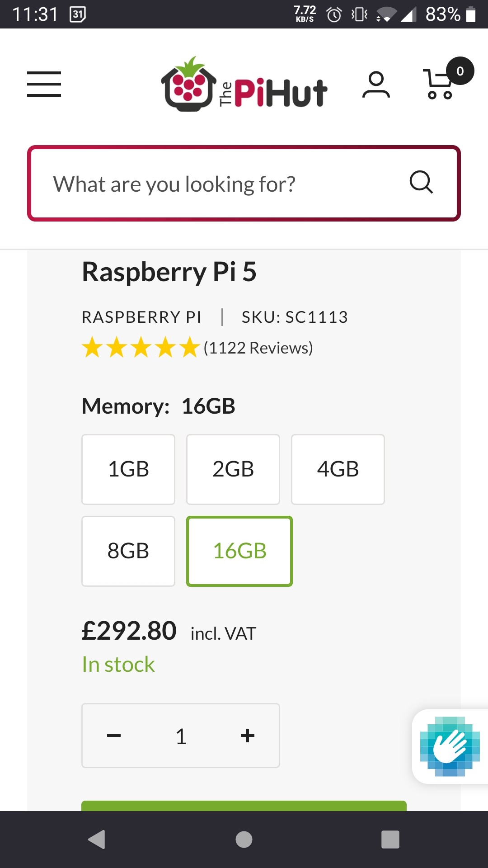Select the 1GB memory option

[x=128, y=469]
